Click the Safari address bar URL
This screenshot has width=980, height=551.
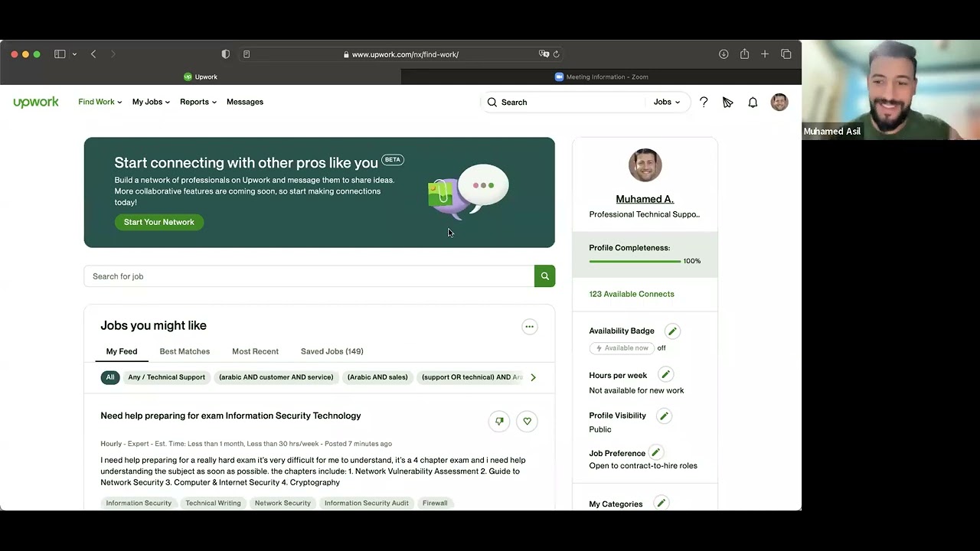pyautogui.click(x=405, y=54)
